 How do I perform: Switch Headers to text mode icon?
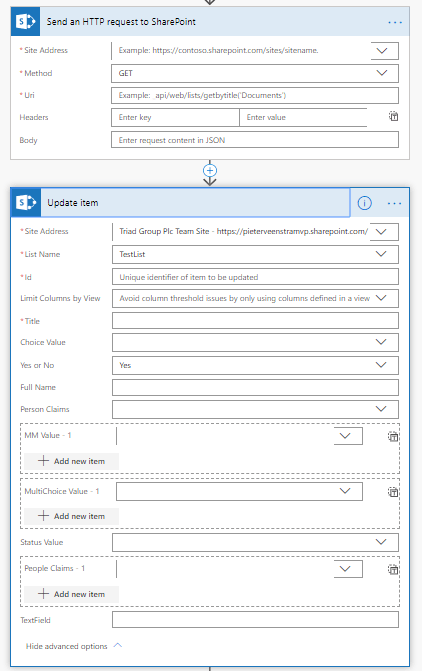pos(393,116)
